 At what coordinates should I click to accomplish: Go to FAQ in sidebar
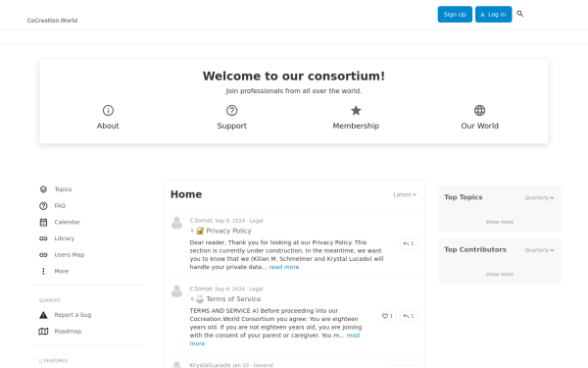[60, 206]
